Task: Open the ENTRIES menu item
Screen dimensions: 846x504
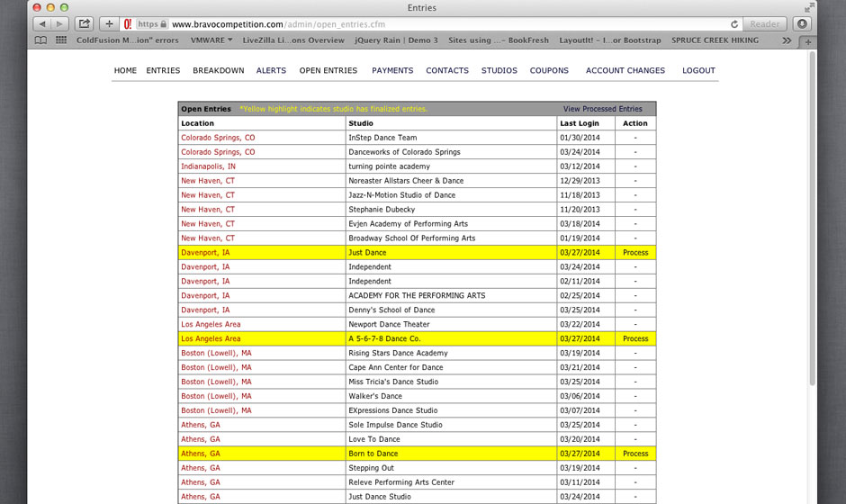Action: (x=163, y=71)
